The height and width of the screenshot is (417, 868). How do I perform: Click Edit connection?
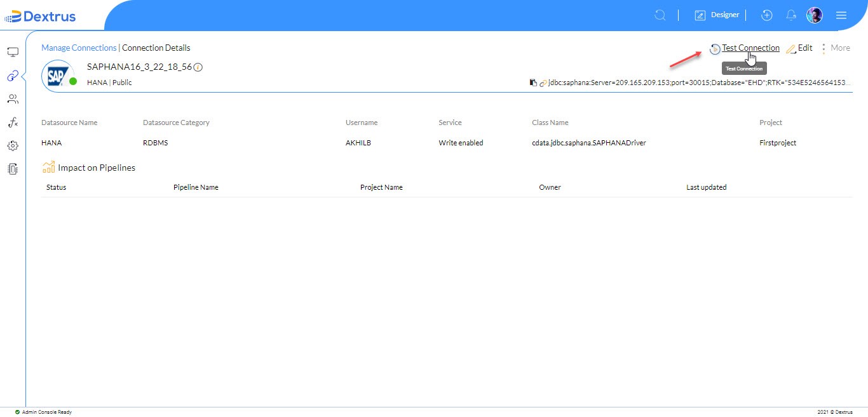pos(805,48)
